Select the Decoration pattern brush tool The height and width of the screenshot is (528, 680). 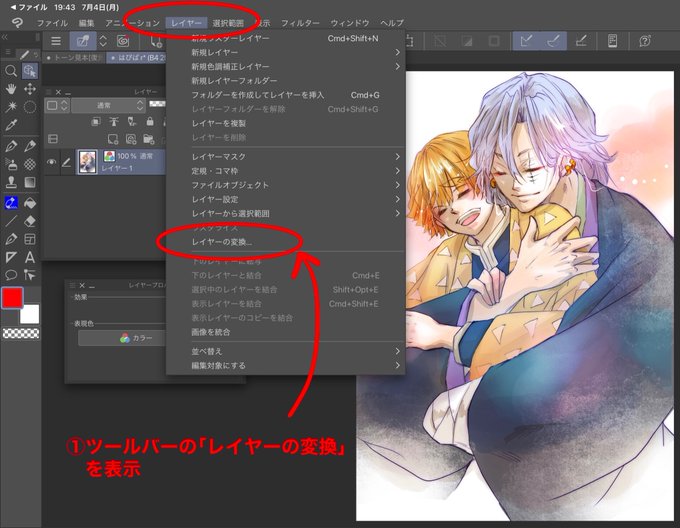point(30,164)
